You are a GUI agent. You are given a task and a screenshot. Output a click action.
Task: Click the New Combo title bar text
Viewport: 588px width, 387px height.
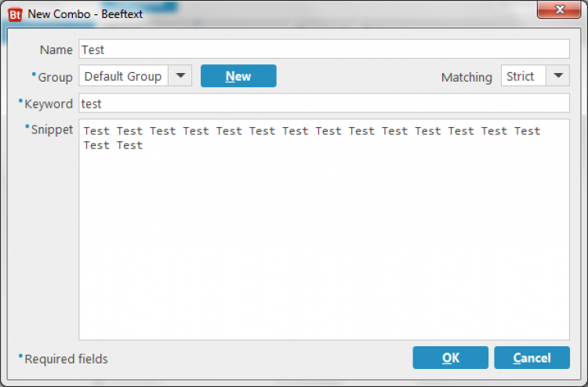(x=85, y=14)
